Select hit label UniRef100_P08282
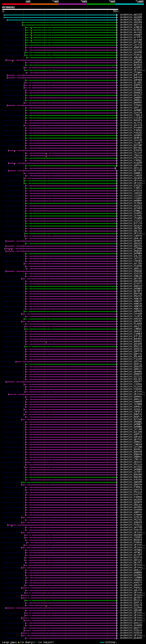 131,133
